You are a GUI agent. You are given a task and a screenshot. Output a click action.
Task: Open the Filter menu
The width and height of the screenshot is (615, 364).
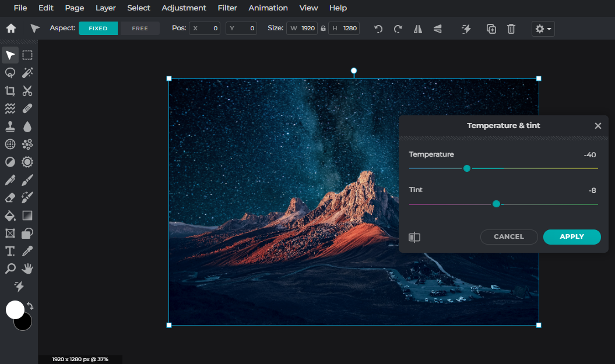pyautogui.click(x=227, y=8)
